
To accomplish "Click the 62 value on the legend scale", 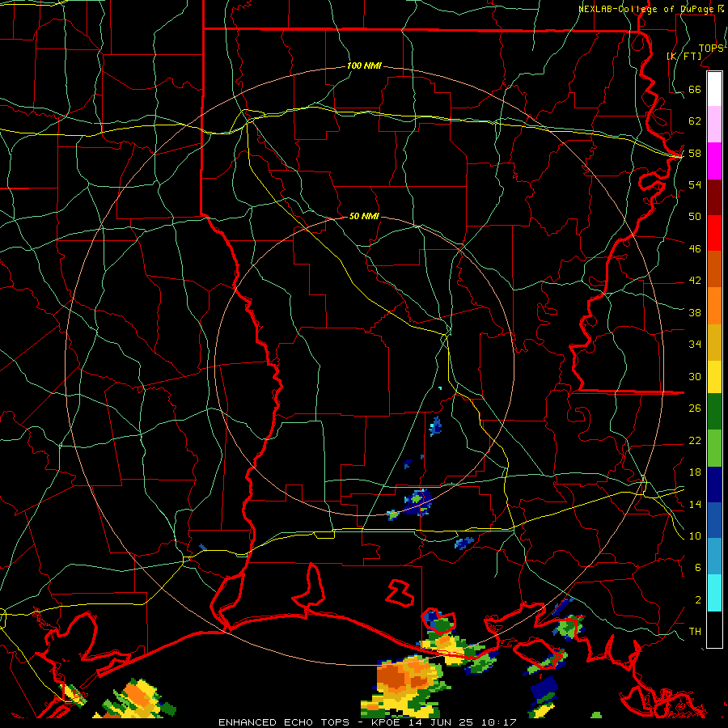I will pyautogui.click(x=695, y=121).
